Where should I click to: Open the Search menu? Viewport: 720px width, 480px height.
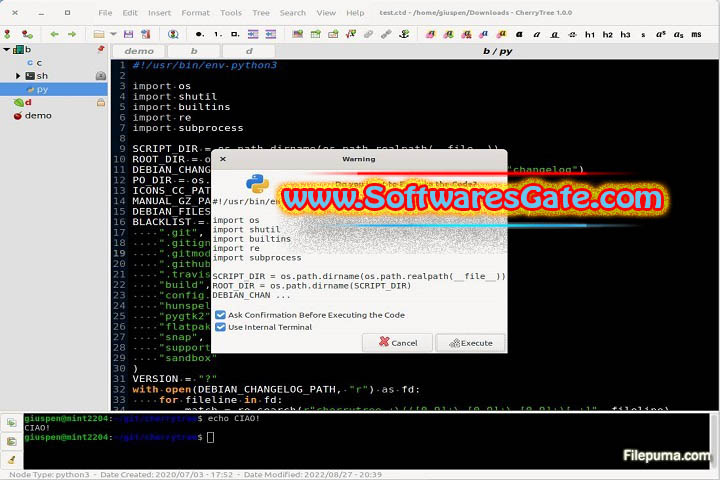click(292, 13)
